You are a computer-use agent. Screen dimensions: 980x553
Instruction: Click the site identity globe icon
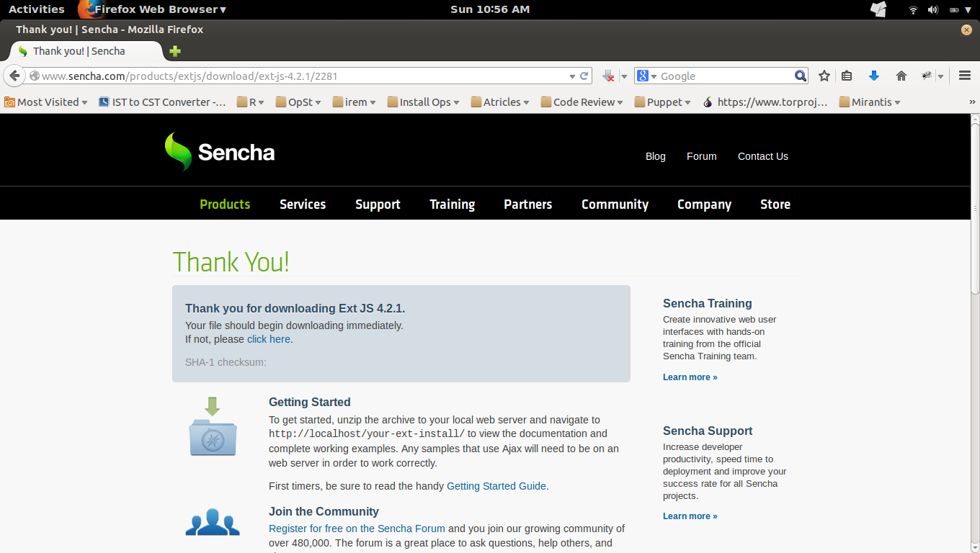click(34, 76)
